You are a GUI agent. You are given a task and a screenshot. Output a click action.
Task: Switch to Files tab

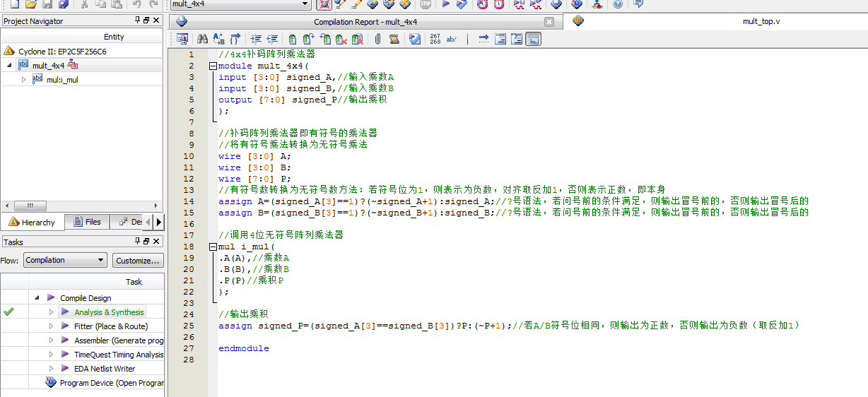(87, 222)
